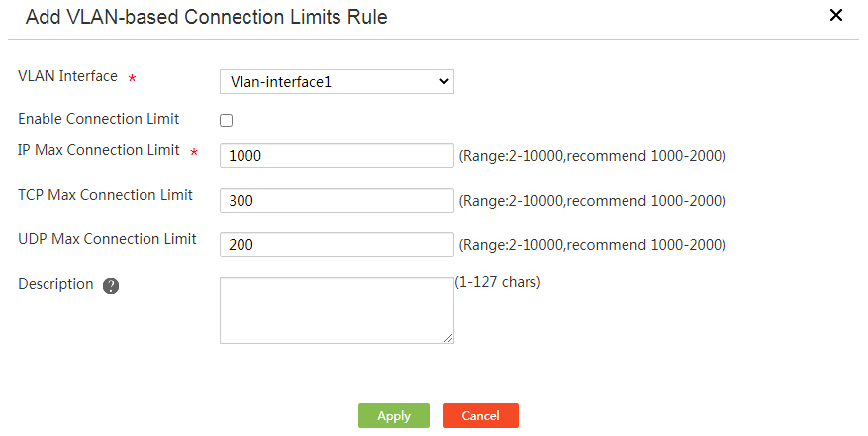The image size is (868, 436).
Task: Click the 1-127 chars hint text
Action: coord(498,282)
